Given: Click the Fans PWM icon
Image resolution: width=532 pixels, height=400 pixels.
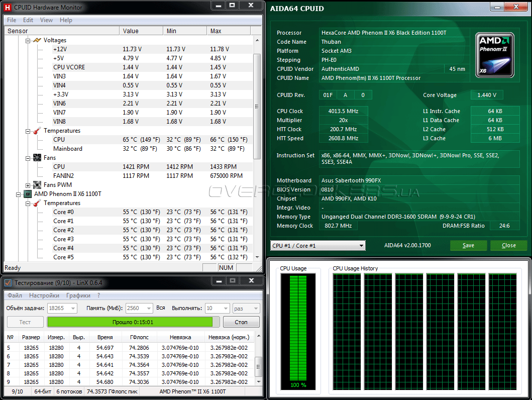Looking at the screenshot, I should click(x=37, y=185).
